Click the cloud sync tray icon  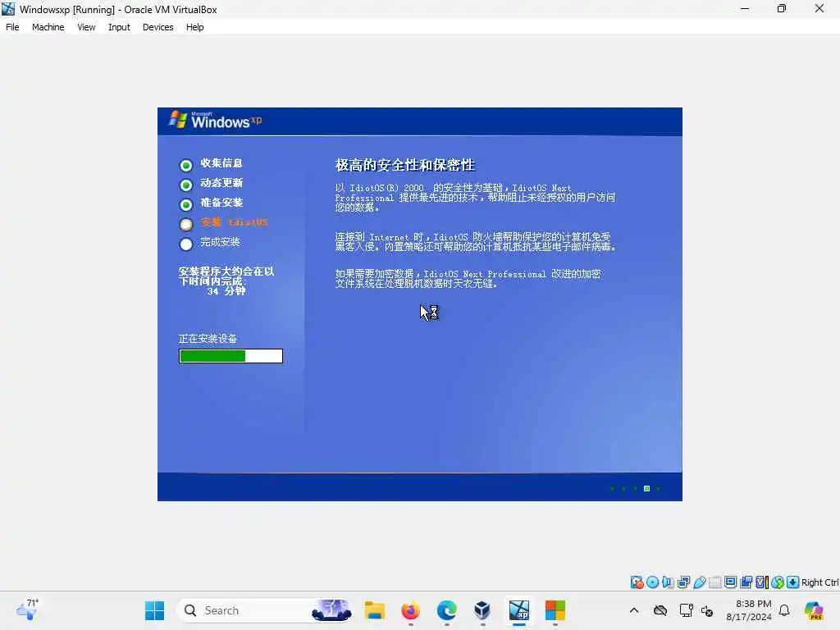click(660, 610)
